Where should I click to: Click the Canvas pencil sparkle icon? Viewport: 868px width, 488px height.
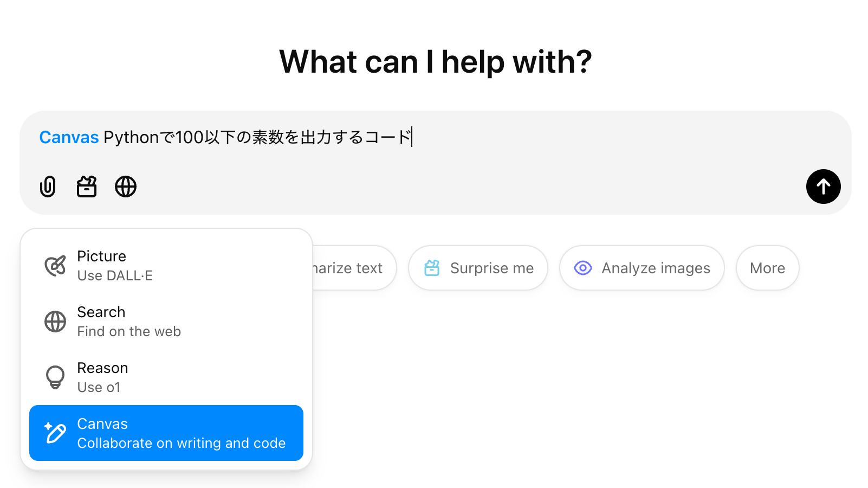pyautogui.click(x=55, y=433)
